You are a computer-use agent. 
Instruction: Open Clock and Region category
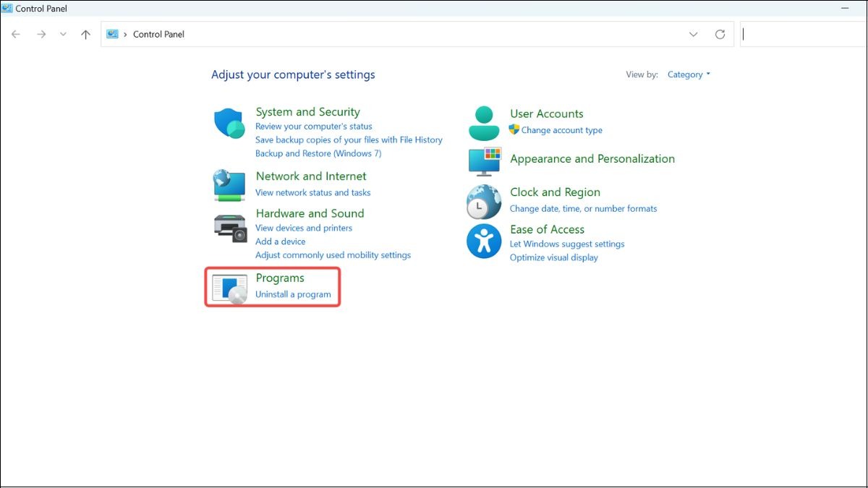(x=555, y=192)
